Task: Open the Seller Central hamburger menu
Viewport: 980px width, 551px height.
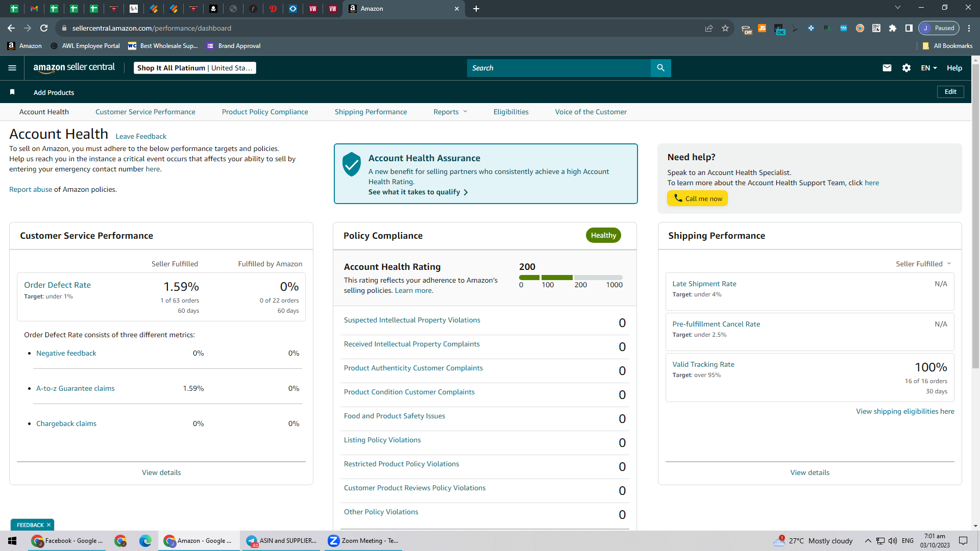Action: coord(12,68)
